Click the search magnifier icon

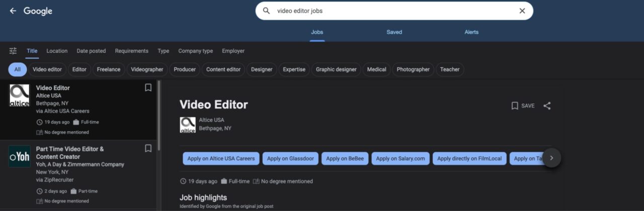[x=267, y=11]
